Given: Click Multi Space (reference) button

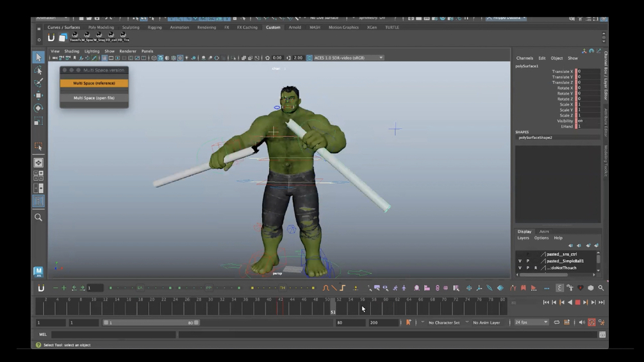Looking at the screenshot, I should tap(94, 83).
